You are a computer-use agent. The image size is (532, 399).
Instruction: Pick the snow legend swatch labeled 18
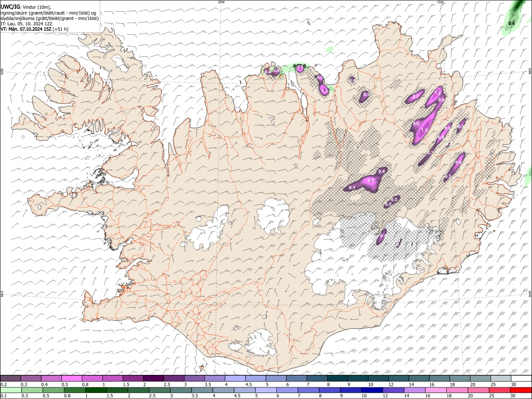tap(460, 378)
